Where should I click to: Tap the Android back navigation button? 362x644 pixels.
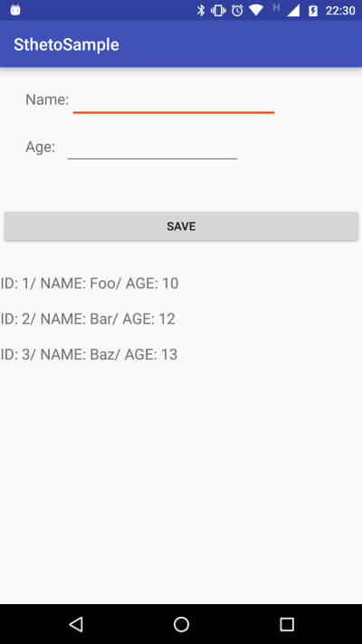76,624
